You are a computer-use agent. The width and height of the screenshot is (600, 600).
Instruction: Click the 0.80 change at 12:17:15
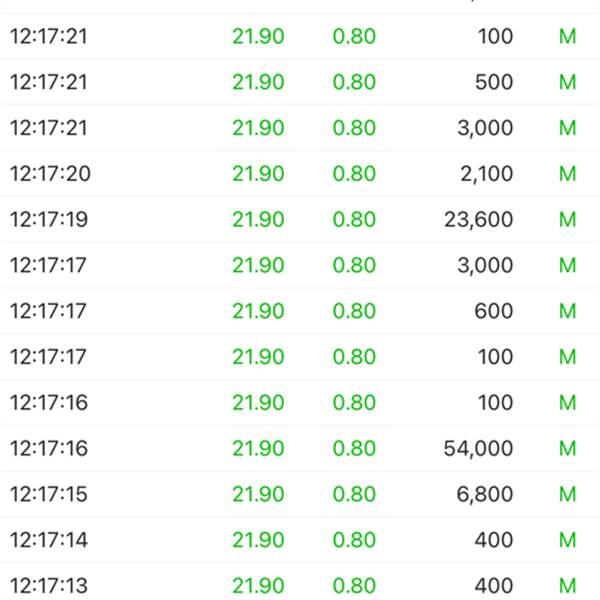click(354, 495)
